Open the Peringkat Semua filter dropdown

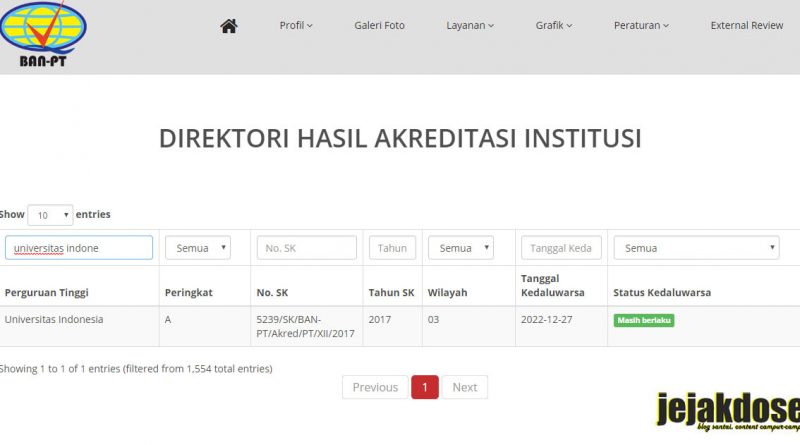(x=198, y=248)
